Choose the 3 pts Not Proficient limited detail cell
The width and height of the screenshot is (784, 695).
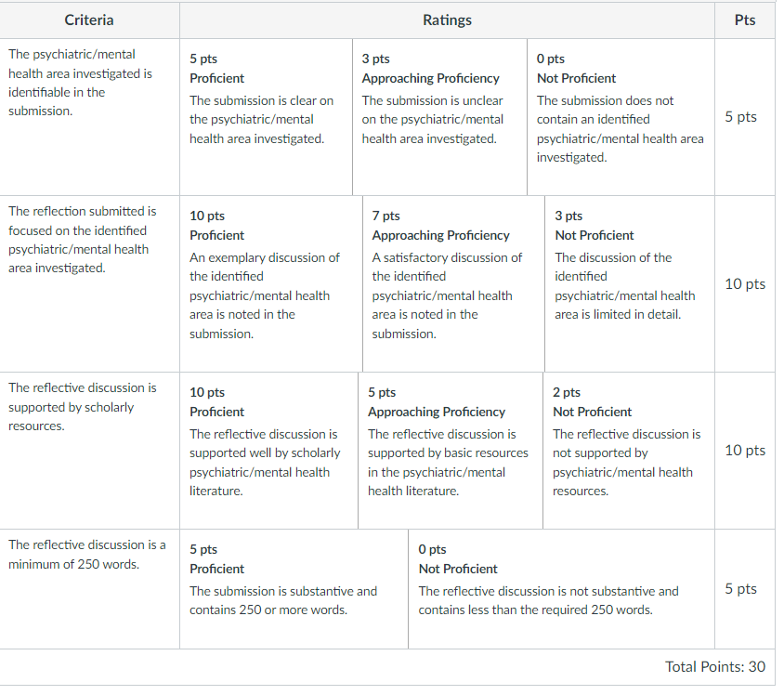pos(630,284)
